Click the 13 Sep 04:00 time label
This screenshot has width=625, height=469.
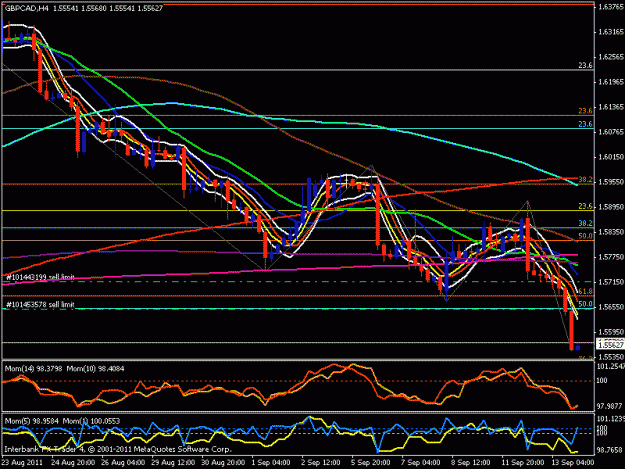click(x=573, y=463)
